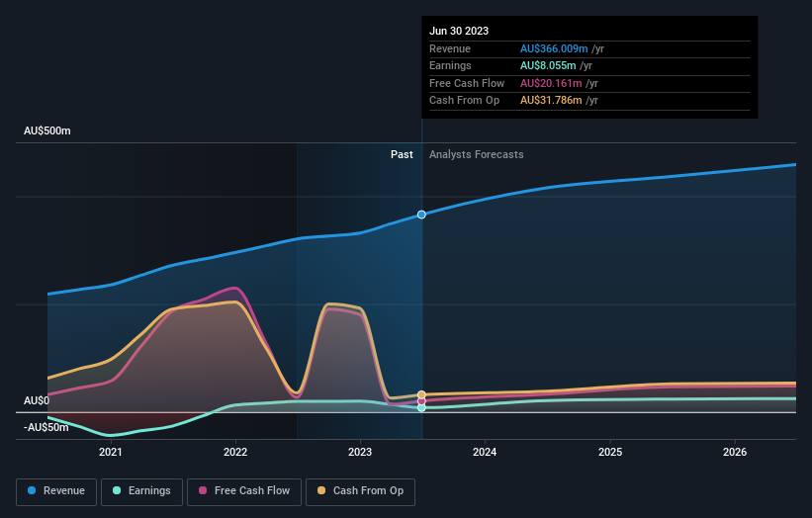
Task: Click the AU$20.161m free cash flow value
Action: coord(551,83)
